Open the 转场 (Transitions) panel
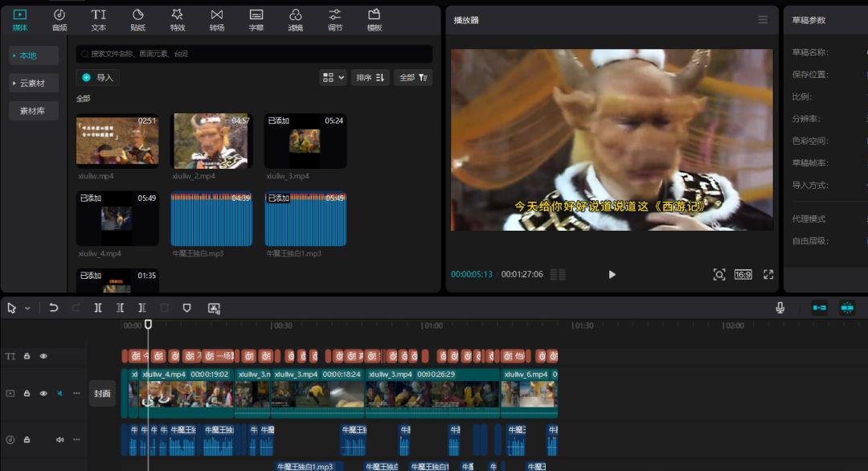The width and height of the screenshot is (868, 471). coord(216,18)
